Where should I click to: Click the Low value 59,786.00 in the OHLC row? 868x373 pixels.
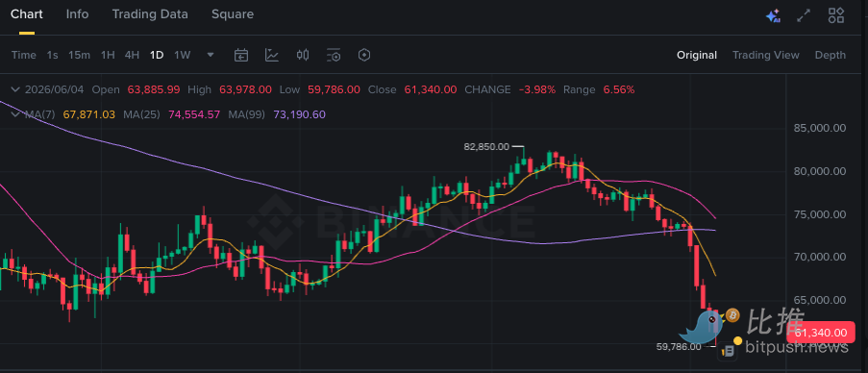(334, 89)
